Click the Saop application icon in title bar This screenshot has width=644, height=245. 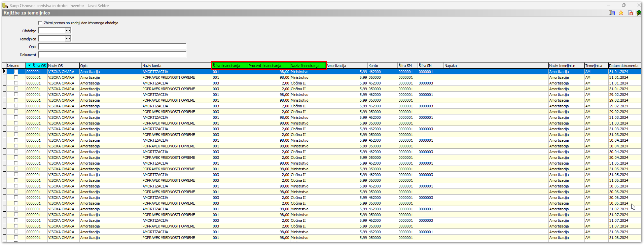coord(5,5)
